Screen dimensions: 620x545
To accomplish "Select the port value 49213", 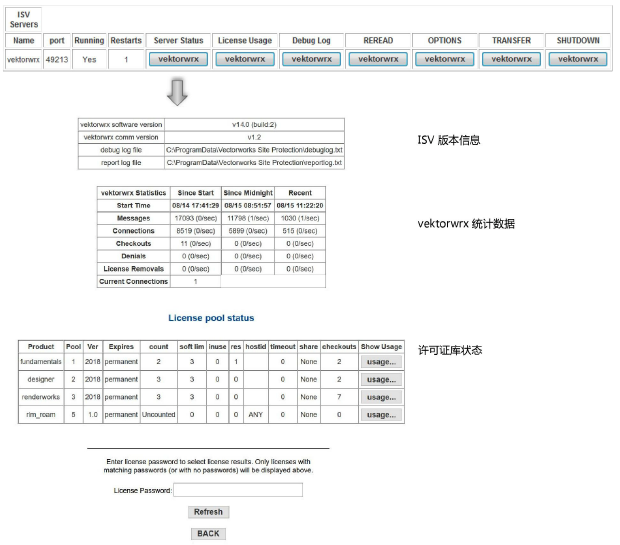I will pos(57,60).
